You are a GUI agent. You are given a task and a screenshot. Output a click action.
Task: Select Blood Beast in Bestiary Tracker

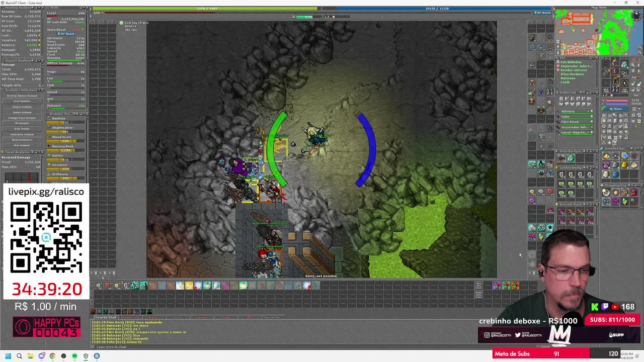coord(66,139)
